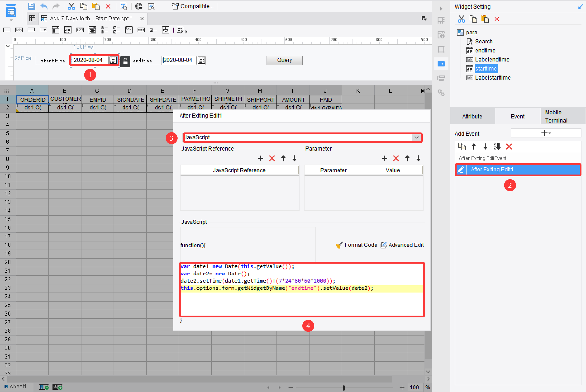Screen dimensions: 586x392
Task: Copy the After Exiting Edit1 event
Action: coord(462,146)
